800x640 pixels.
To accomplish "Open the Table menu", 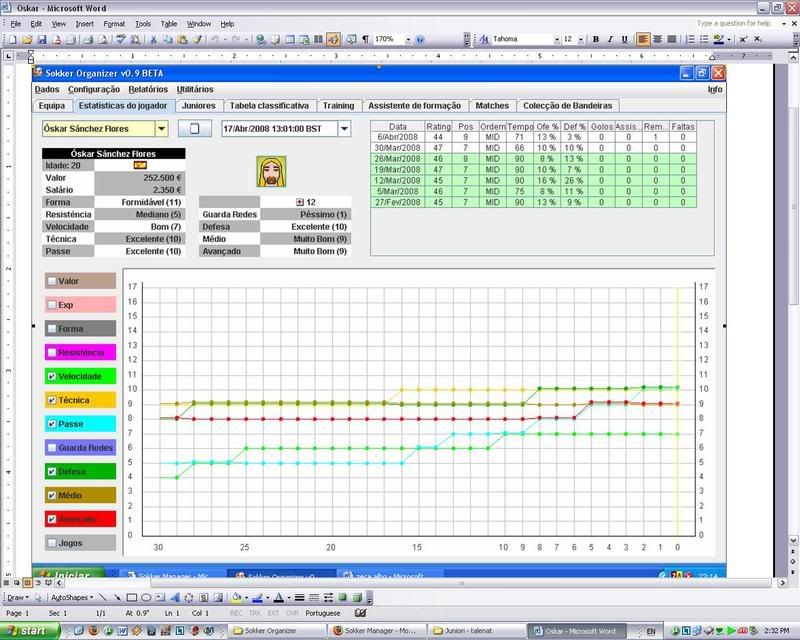I will point(169,23).
